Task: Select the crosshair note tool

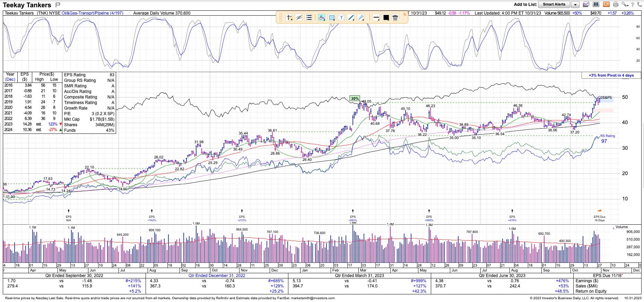Action: (x=289, y=17)
